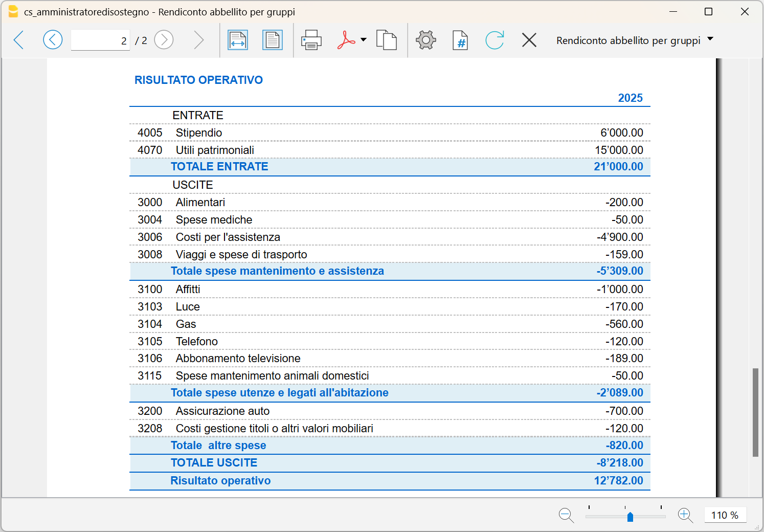Click the next page circled arrow
The width and height of the screenshot is (764, 532).
(x=164, y=40)
